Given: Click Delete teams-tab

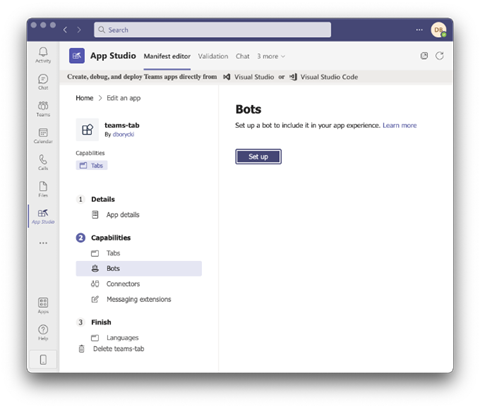Looking at the screenshot, I should coord(118,349).
